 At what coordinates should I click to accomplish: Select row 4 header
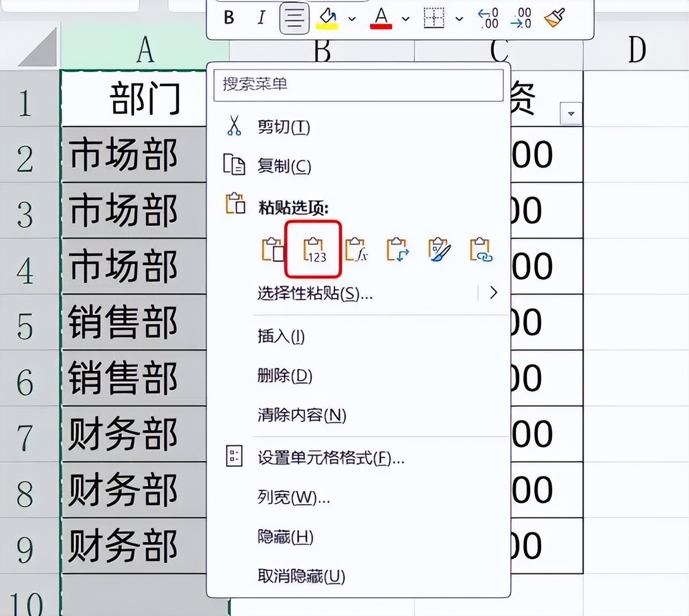coord(30,267)
